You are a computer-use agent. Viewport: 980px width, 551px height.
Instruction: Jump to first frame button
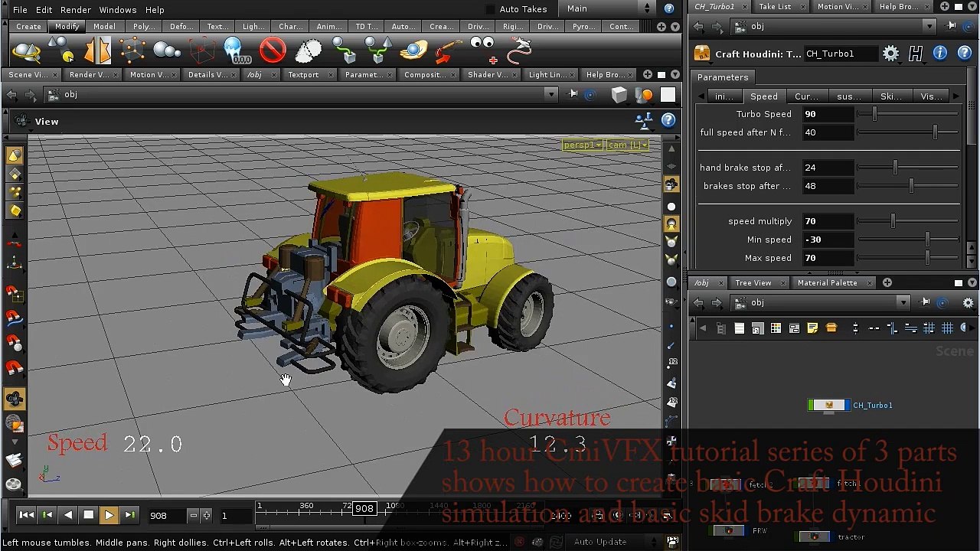click(27, 515)
